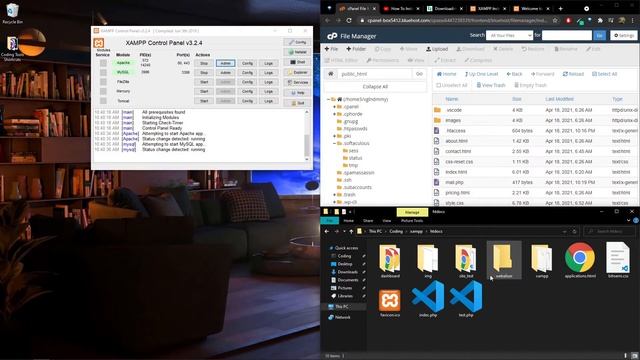Open Recycle Bin on desktop
Viewport: 640px width, 360px height.
pos(12,13)
